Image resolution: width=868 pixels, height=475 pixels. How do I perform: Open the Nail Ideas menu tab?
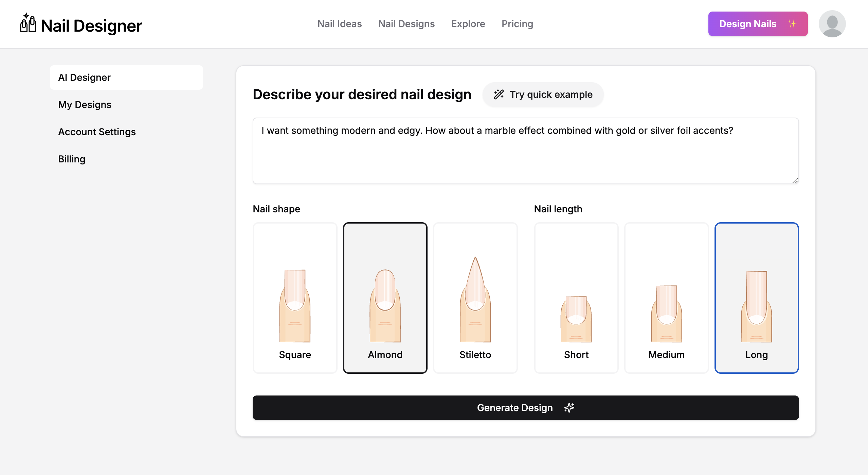pos(340,24)
